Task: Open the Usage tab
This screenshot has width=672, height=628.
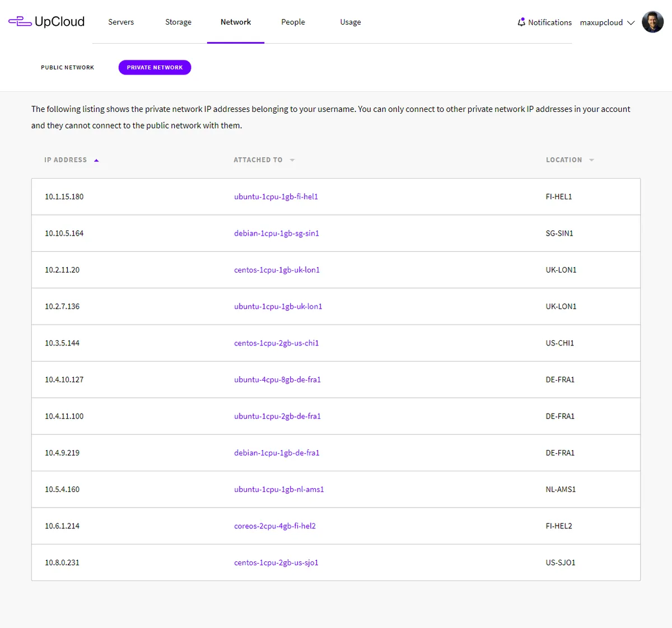Action: tap(351, 22)
